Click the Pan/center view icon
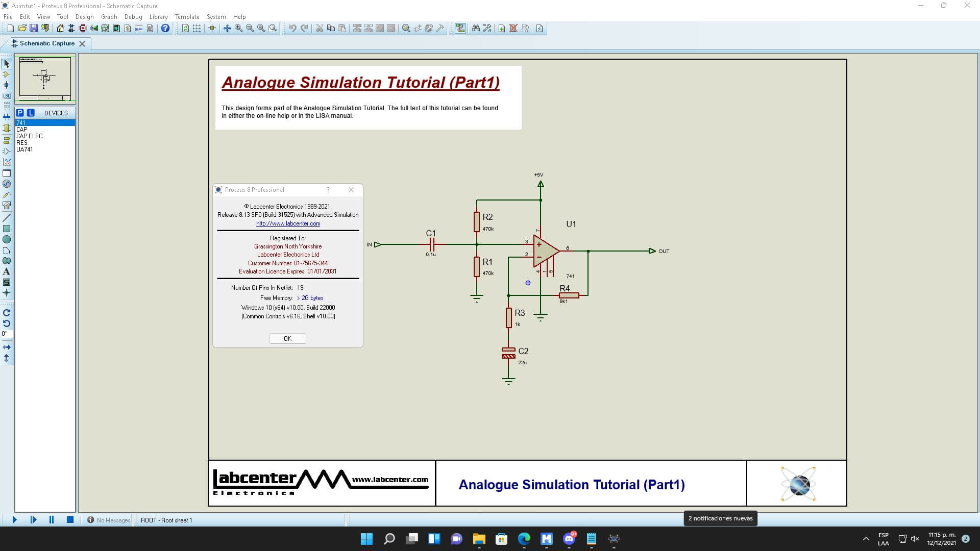Screen dimensions: 980x551 point(227,29)
